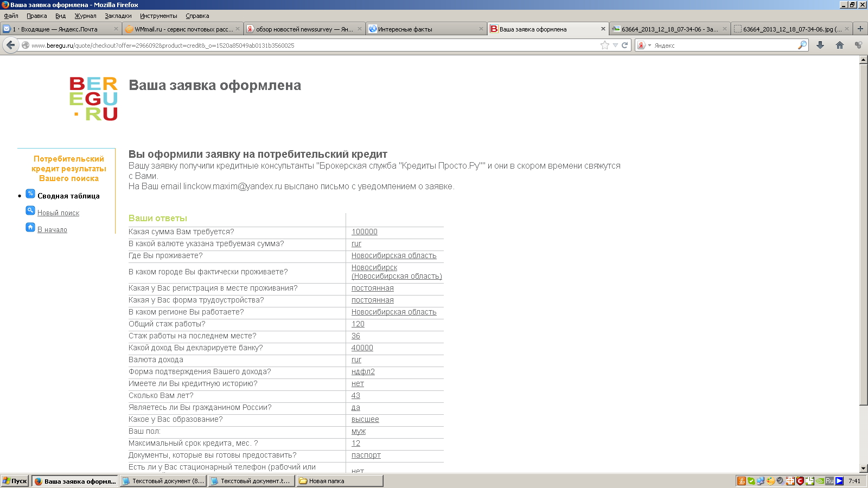
Task: Open the Yandex search engine selector
Action: coord(644,45)
